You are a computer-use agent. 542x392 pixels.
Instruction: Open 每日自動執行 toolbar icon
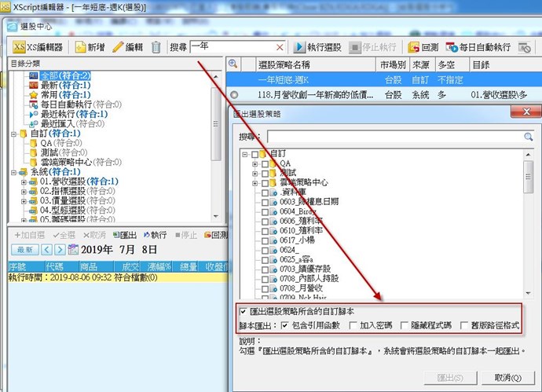point(452,47)
